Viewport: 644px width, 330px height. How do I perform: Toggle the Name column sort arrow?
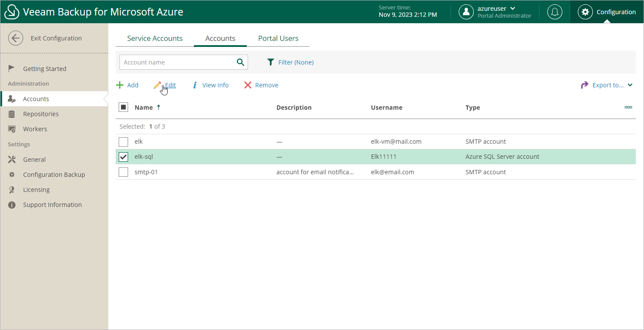point(159,108)
